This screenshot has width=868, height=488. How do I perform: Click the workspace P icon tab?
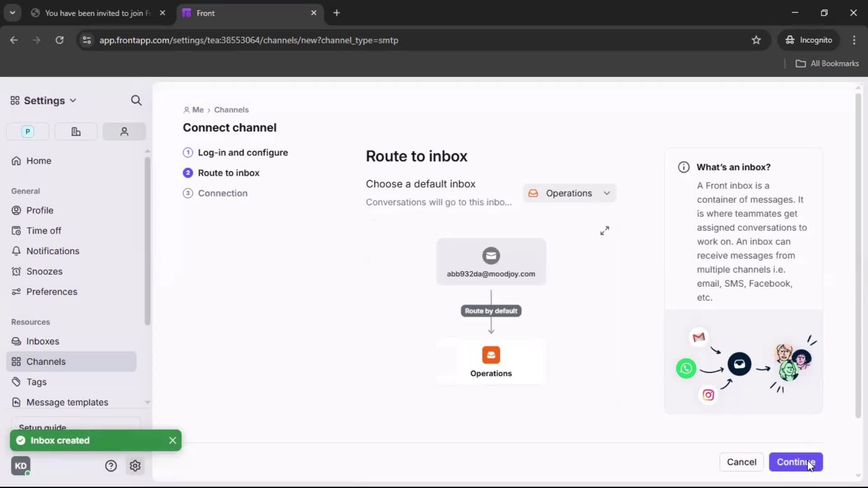28,131
